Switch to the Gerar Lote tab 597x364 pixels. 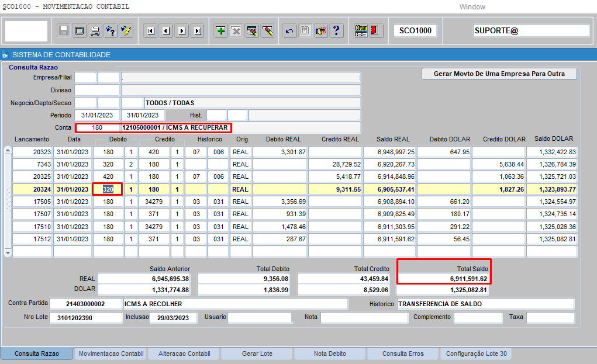click(x=257, y=353)
